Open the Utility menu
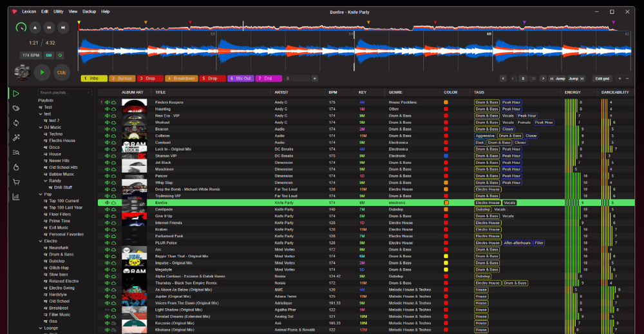The width and height of the screenshot is (644, 334). [59, 12]
